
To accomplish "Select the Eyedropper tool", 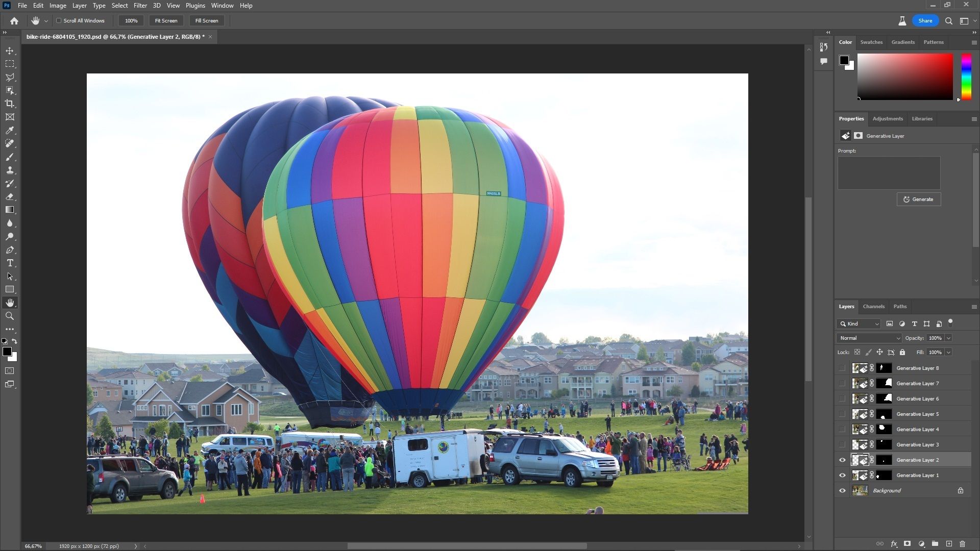I will 10,131.
